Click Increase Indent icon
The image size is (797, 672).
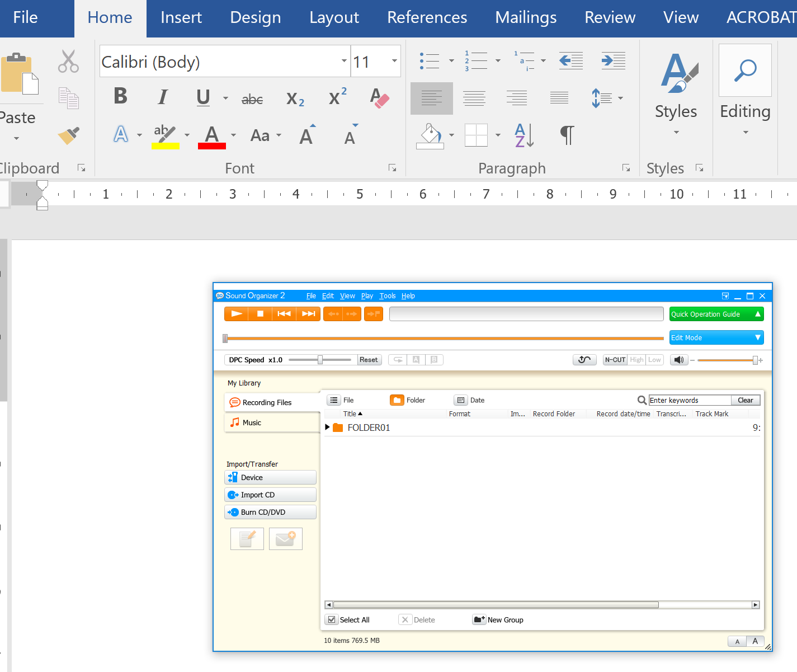click(x=613, y=60)
